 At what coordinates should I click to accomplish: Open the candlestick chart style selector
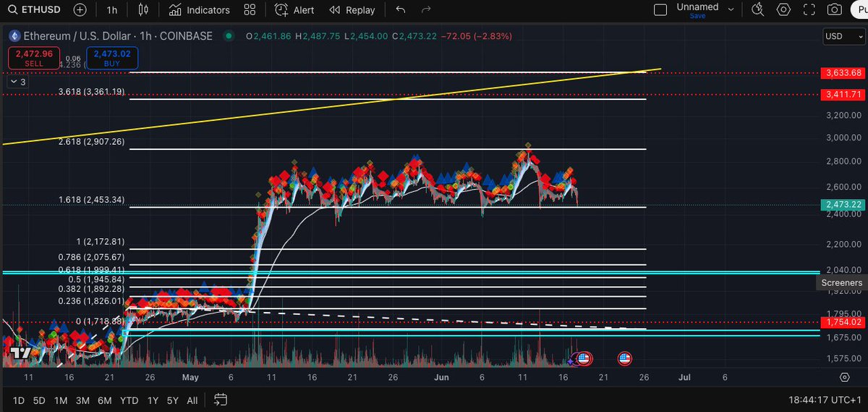(142, 10)
